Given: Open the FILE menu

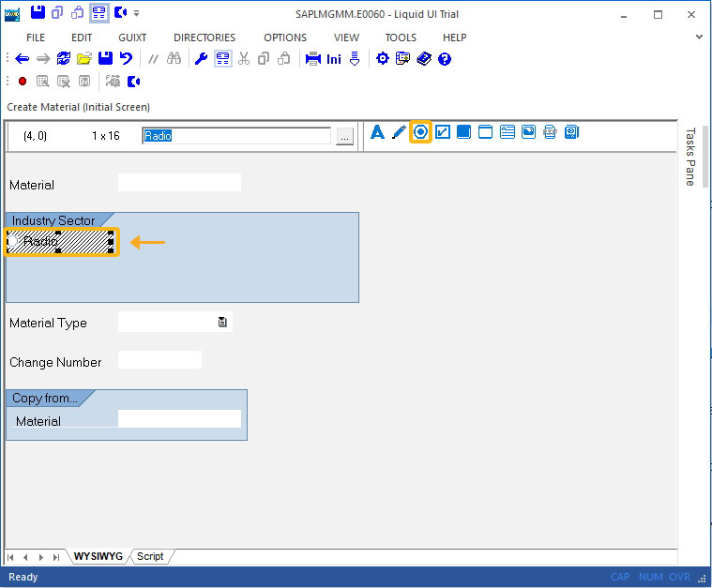Looking at the screenshot, I should (x=36, y=38).
